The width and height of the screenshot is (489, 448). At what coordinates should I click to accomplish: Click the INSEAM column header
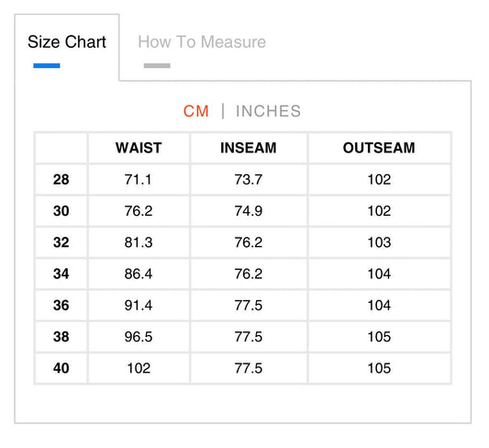pyautogui.click(x=249, y=148)
